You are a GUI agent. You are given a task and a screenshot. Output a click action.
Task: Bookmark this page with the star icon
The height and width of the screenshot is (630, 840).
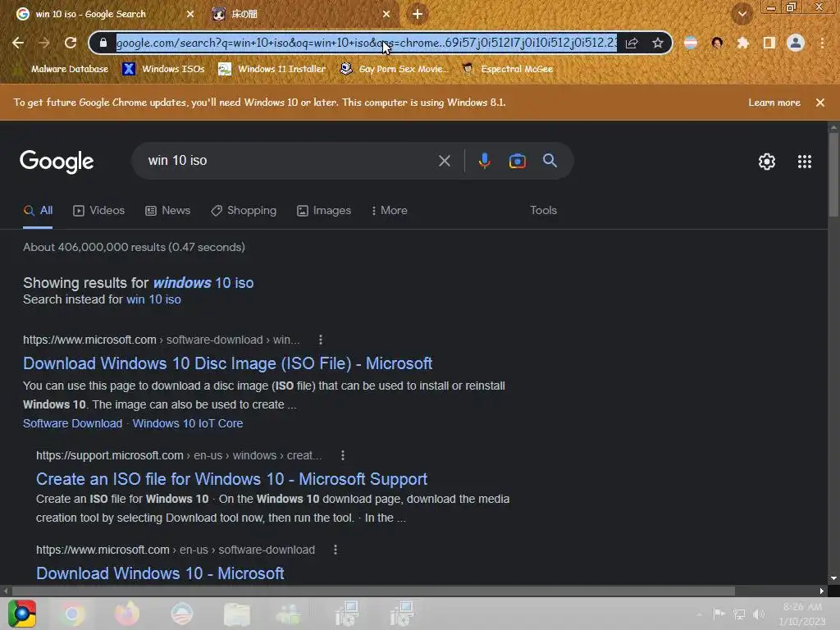coord(658,43)
